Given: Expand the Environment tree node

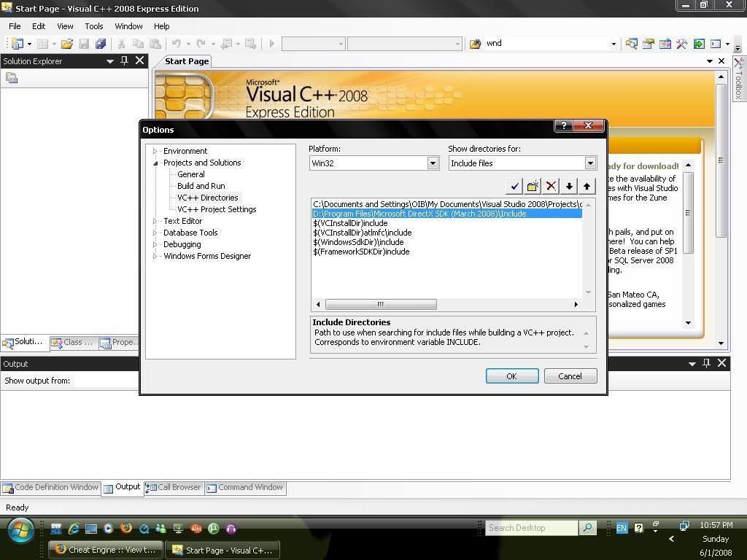Looking at the screenshot, I should click(155, 151).
